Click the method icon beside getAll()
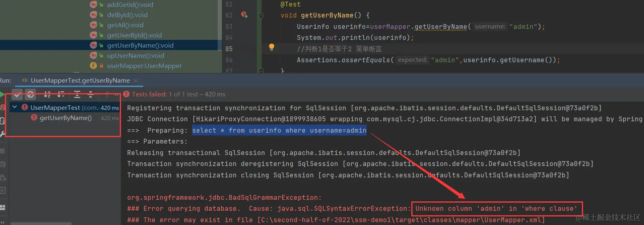 [93, 25]
